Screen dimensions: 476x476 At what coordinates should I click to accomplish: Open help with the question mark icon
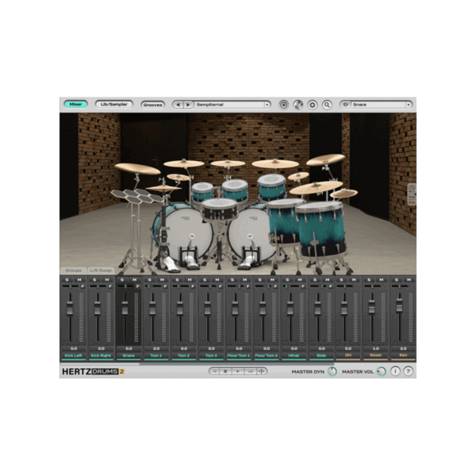pos(409,371)
